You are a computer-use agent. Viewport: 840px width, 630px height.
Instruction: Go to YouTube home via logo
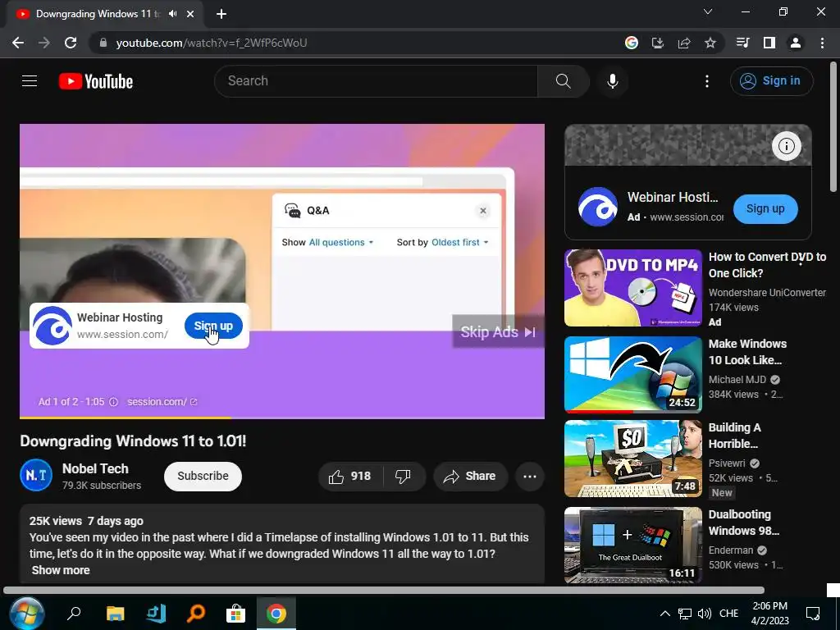[x=96, y=81]
